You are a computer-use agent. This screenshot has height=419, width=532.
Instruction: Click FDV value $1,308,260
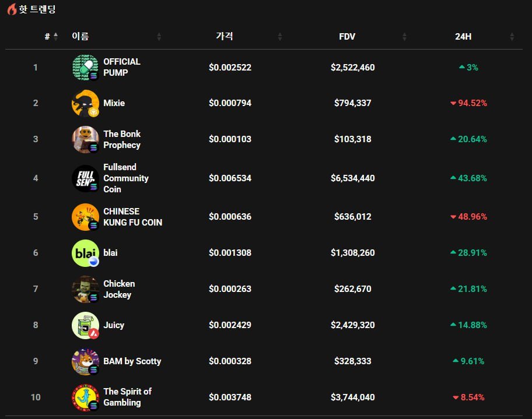click(353, 252)
